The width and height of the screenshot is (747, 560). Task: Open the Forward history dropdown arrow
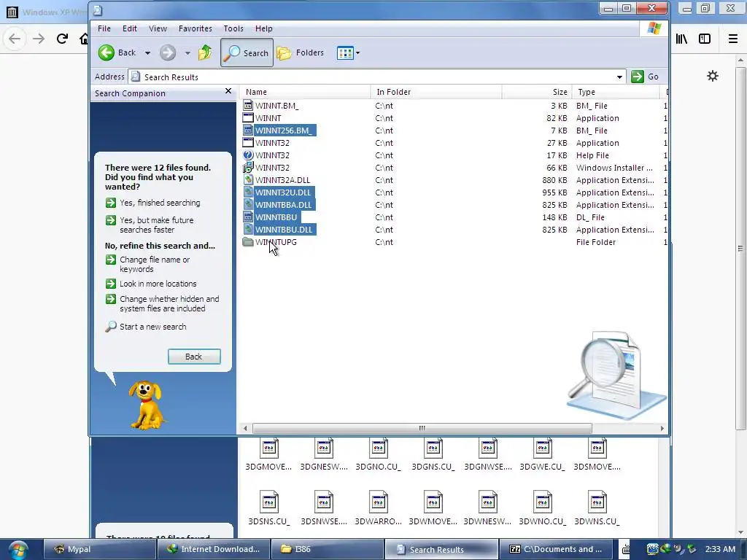[x=187, y=52]
